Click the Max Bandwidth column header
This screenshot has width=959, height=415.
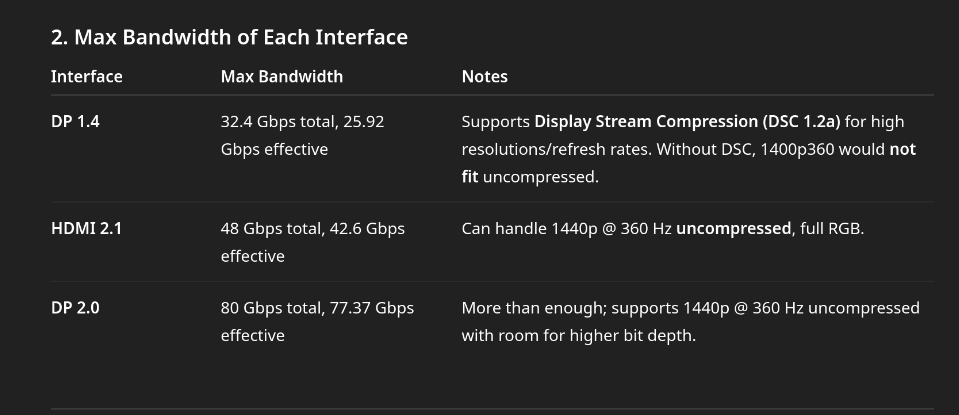[x=282, y=76]
